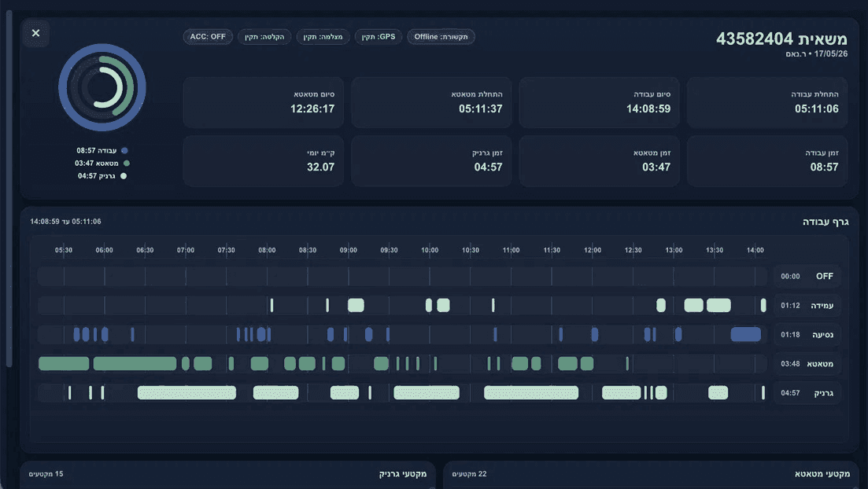
Task: Select the התחלת מטאטא 05:11:37 card
Action: click(x=431, y=103)
